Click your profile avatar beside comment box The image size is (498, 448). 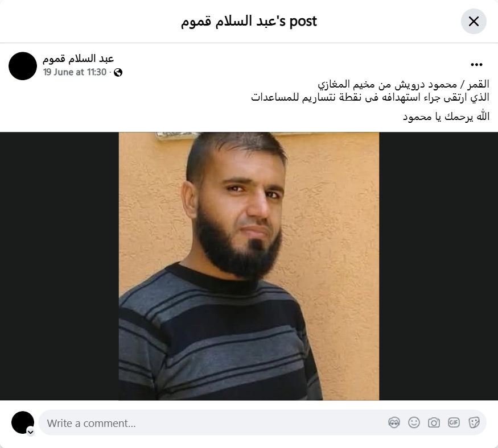click(23, 422)
